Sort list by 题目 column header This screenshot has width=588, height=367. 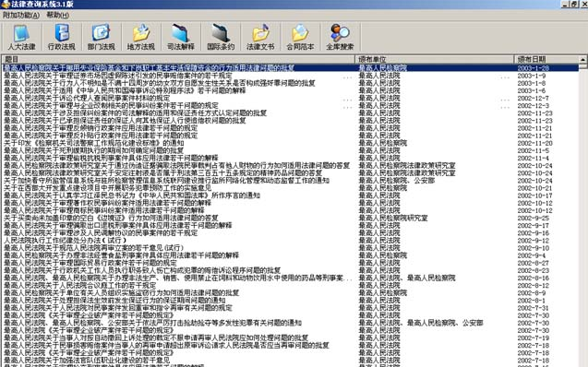[x=178, y=59]
